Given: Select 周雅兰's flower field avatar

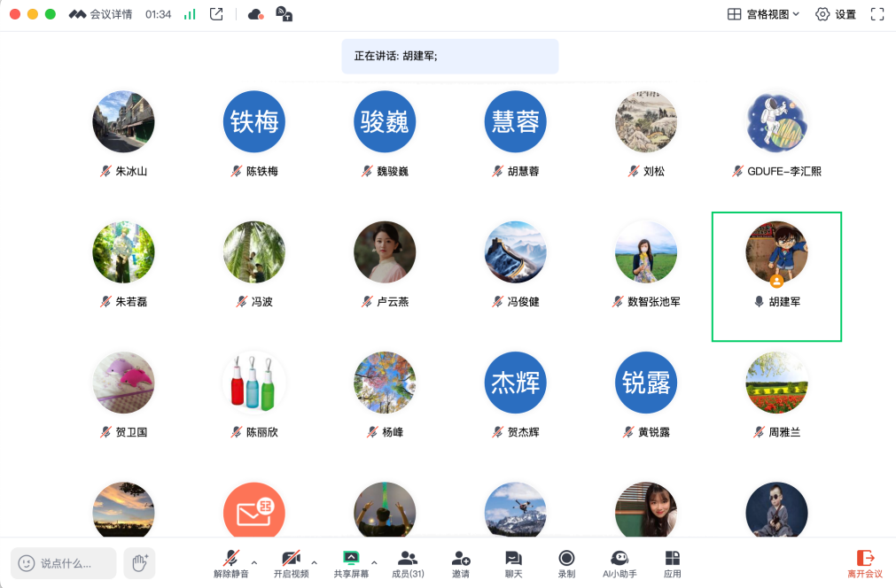Looking at the screenshot, I should [x=776, y=383].
